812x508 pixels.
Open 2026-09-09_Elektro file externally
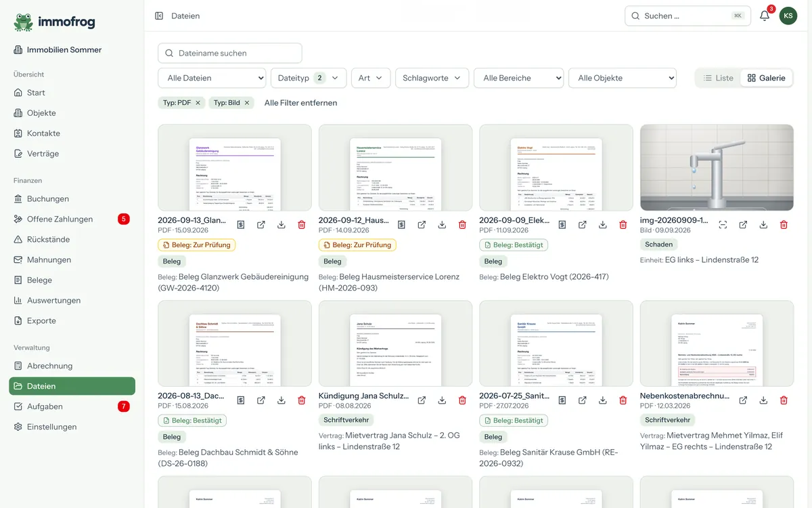pyautogui.click(x=583, y=225)
